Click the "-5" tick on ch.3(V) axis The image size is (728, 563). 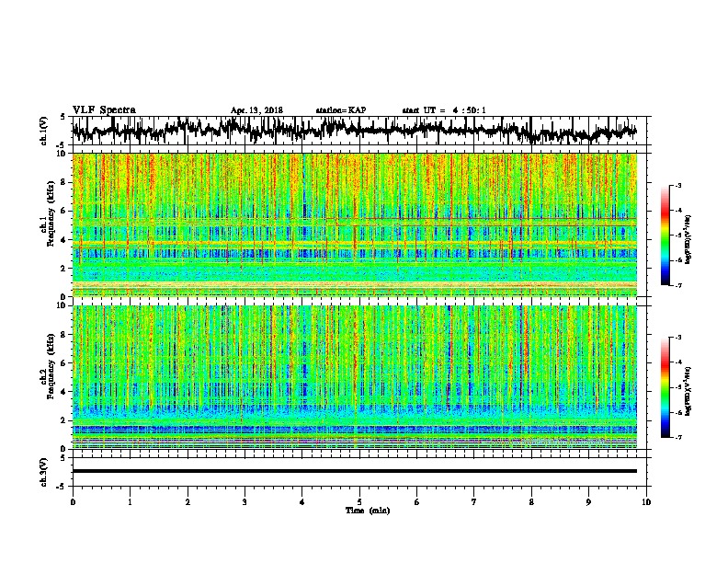pos(62,487)
